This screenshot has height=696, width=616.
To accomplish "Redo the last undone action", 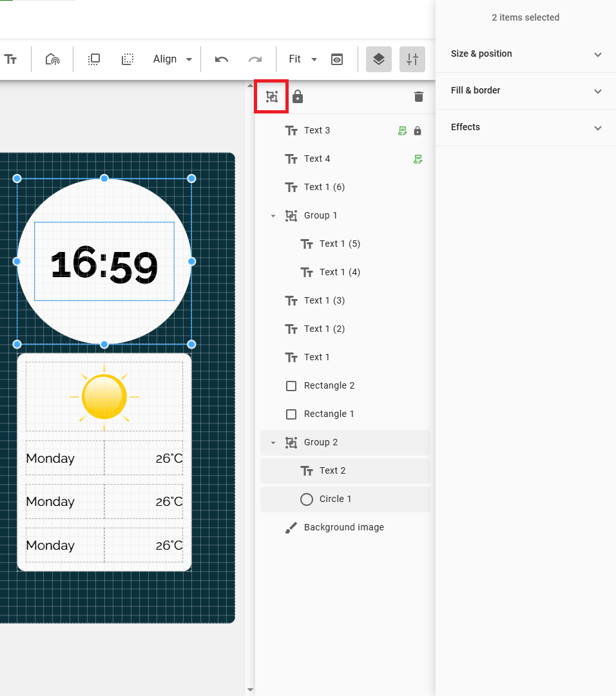I will point(255,59).
